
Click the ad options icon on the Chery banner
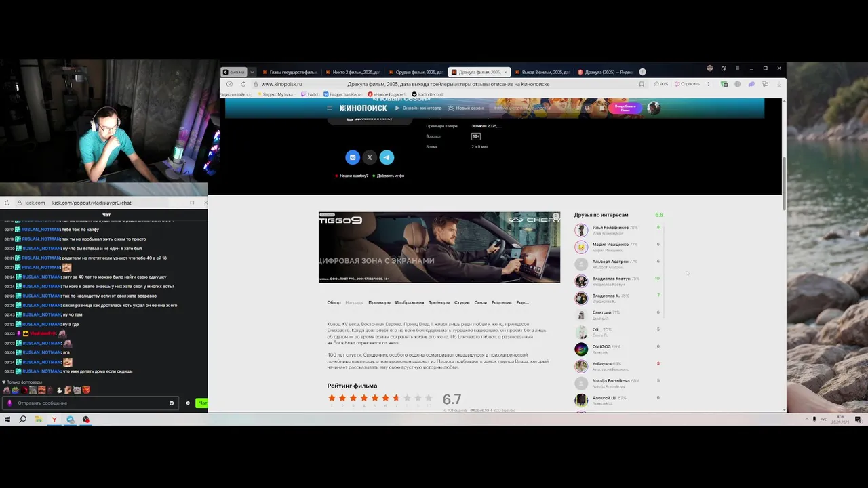pos(555,217)
